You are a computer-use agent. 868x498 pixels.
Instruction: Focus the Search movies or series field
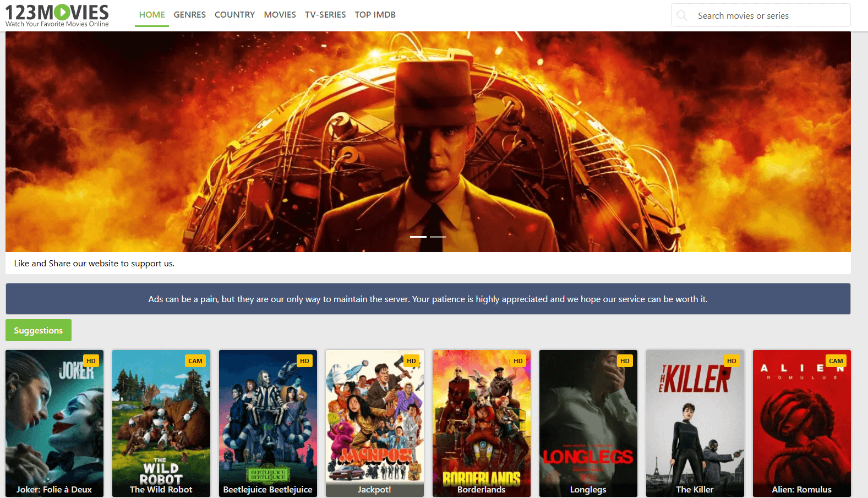click(769, 15)
